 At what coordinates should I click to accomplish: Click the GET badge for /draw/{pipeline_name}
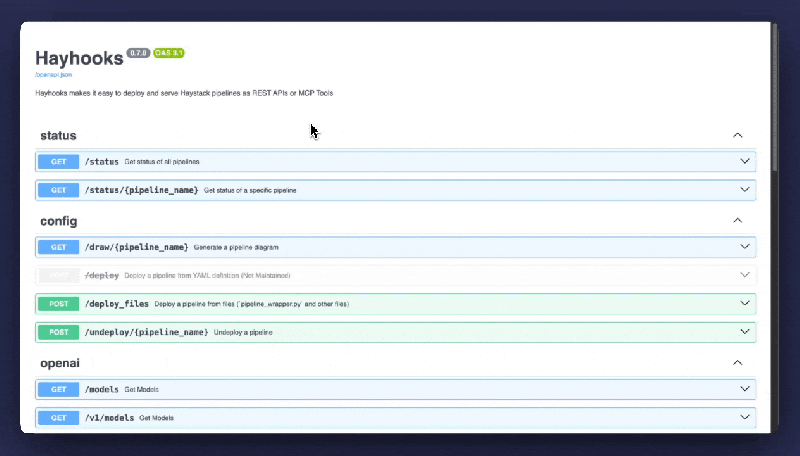point(59,247)
